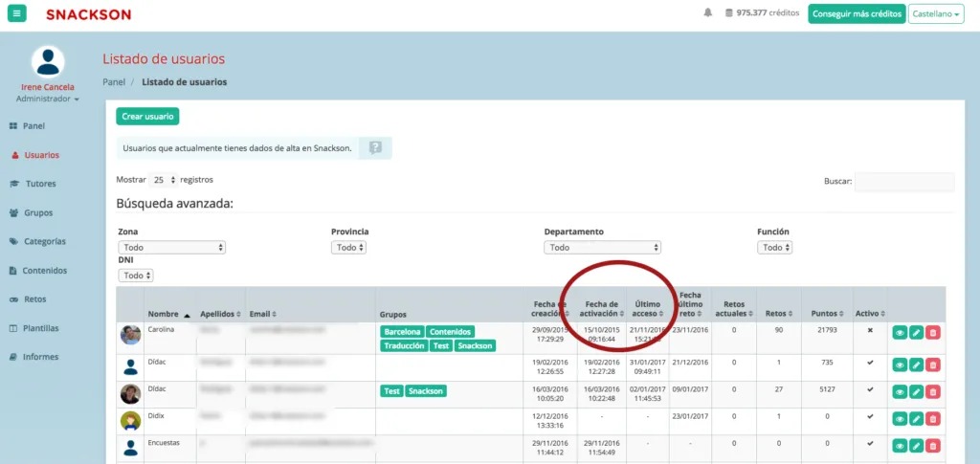
Task: Change Mostrar registros count dropdown
Action: [163, 180]
